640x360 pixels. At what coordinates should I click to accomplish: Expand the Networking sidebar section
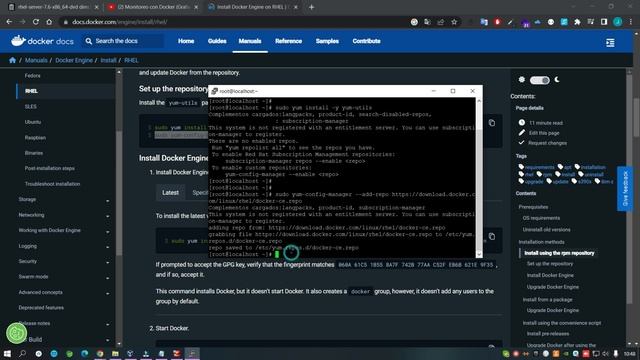108,216
